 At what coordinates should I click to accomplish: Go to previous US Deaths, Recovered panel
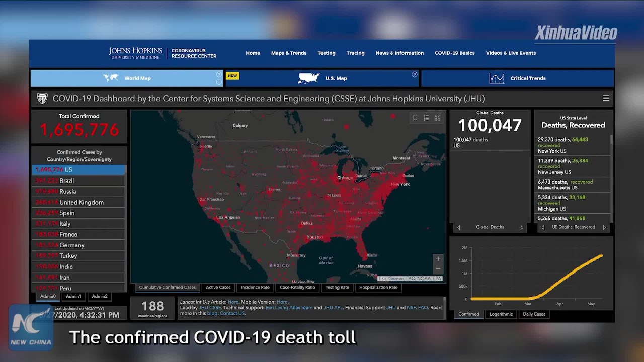pos(542,227)
